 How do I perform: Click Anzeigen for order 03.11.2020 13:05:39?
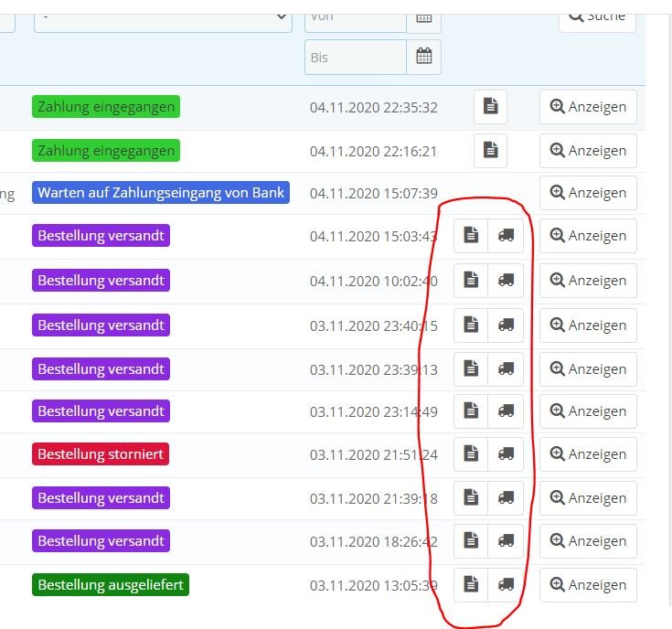click(x=588, y=585)
